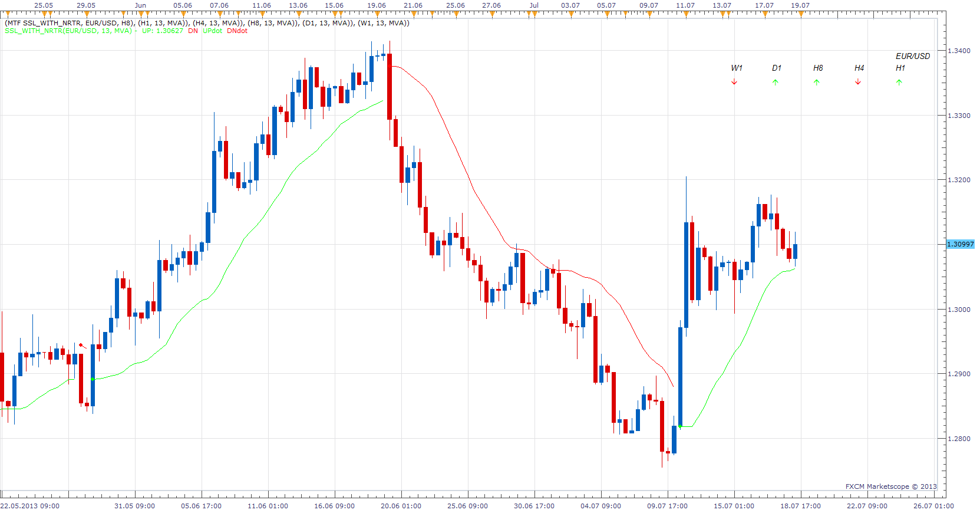
Task: Click the 25.06 09:00 time label
Action: pyautogui.click(x=467, y=506)
